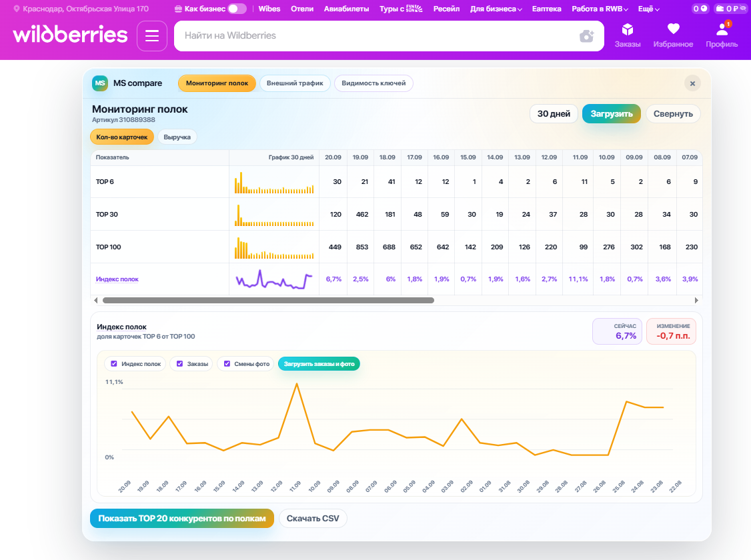Image resolution: width=751 pixels, height=560 pixels.
Task: Open the Индекс полок link in table
Action: tap(117, 279)
